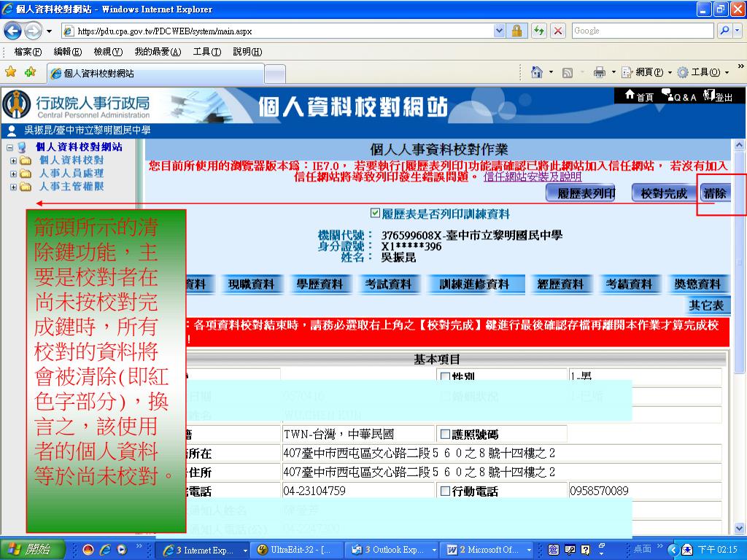This screenshot has width=747, height=560.
Task: Open the 工具(T) menu
Action: click(x=206, y=52)
